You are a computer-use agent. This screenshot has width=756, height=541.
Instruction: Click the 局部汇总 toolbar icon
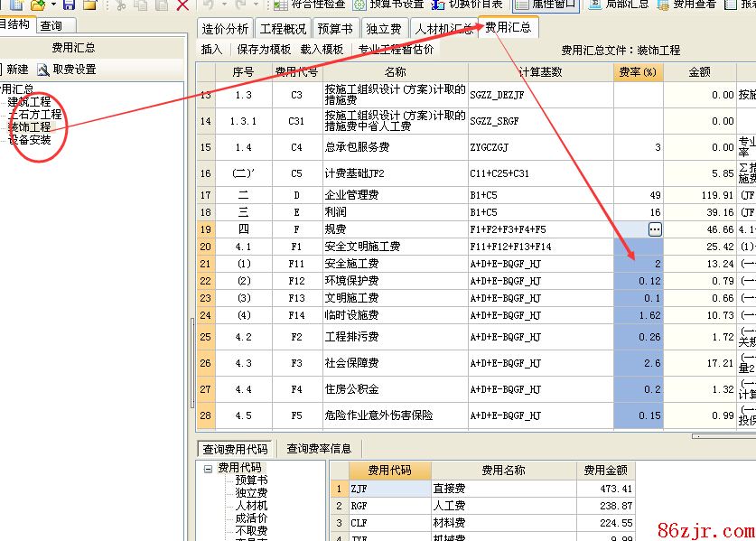click(x=619, y=5)
